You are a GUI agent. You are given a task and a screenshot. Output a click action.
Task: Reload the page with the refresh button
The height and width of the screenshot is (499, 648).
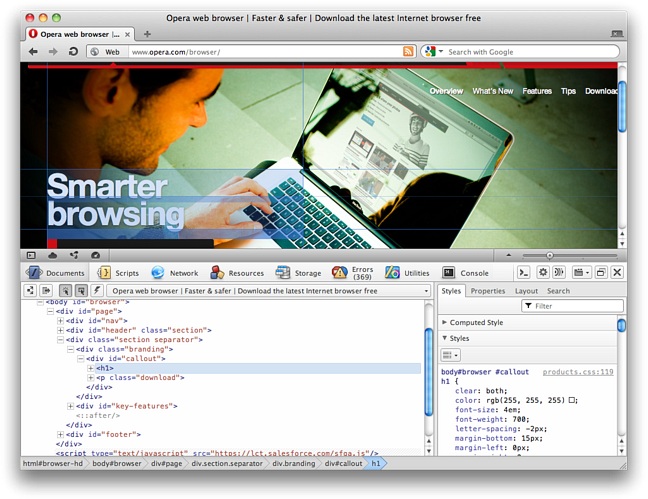[x=73, y=51]
